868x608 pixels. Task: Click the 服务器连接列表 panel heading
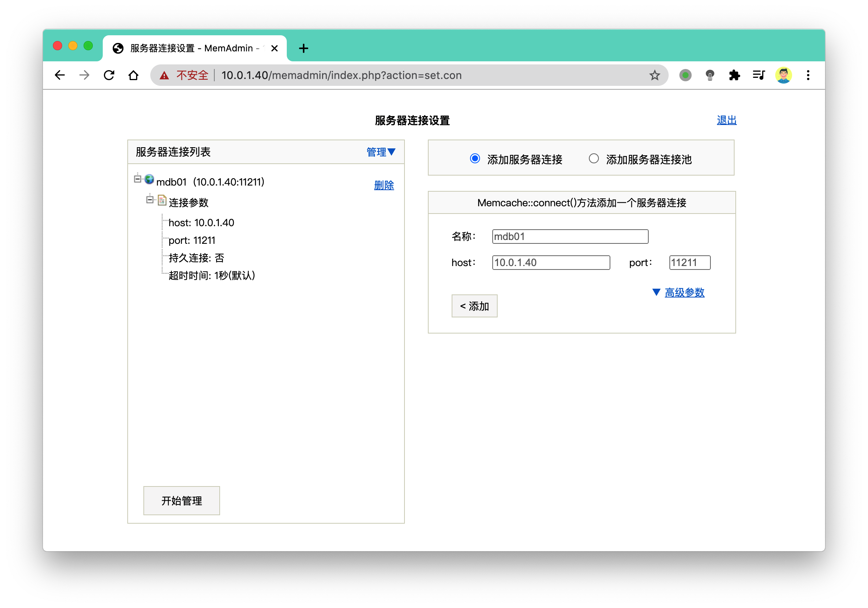click(x=173, y=152)
